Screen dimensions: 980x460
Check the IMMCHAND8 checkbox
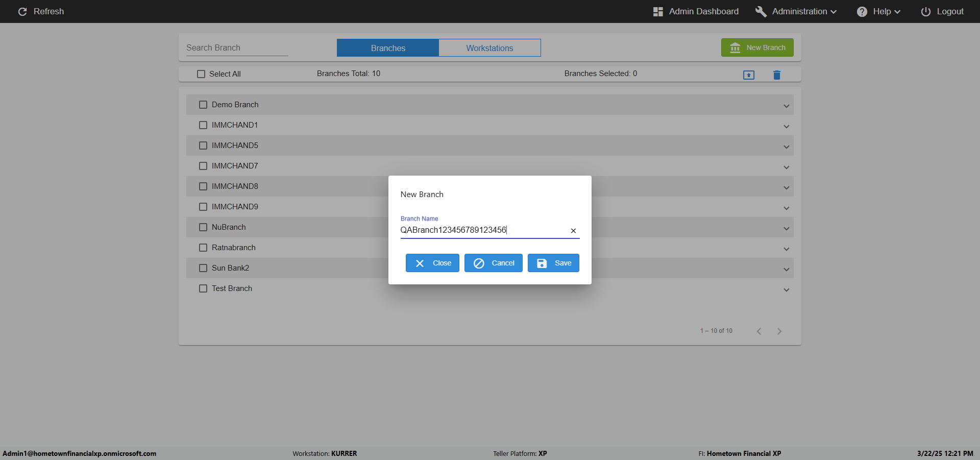coord(203,186)
